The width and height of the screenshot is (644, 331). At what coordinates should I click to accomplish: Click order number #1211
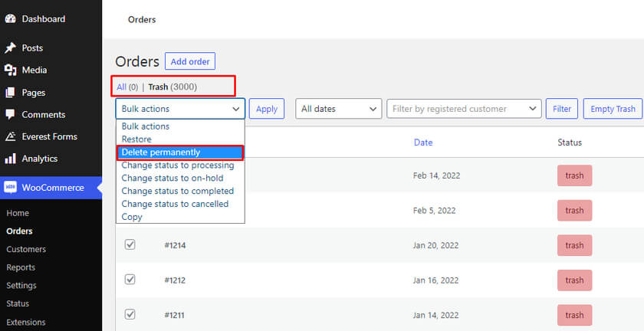coord(175,315)
